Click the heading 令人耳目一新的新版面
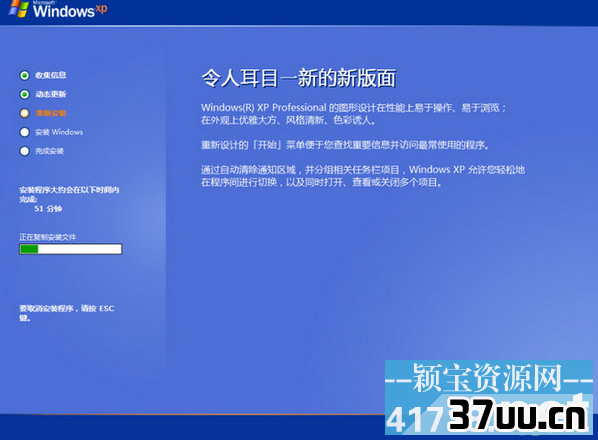This screenshot has height=440, width=598. [x=299, y=79]
